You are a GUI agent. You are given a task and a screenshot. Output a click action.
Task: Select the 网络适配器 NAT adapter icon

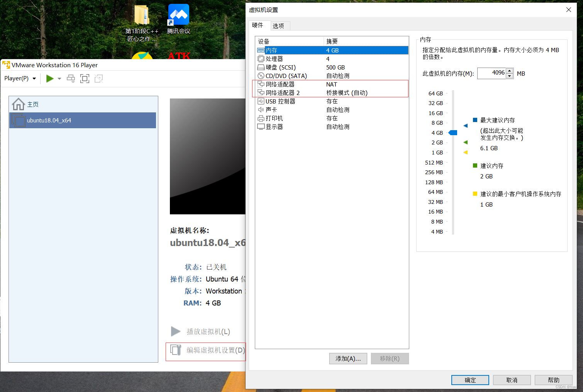[261, 84]
